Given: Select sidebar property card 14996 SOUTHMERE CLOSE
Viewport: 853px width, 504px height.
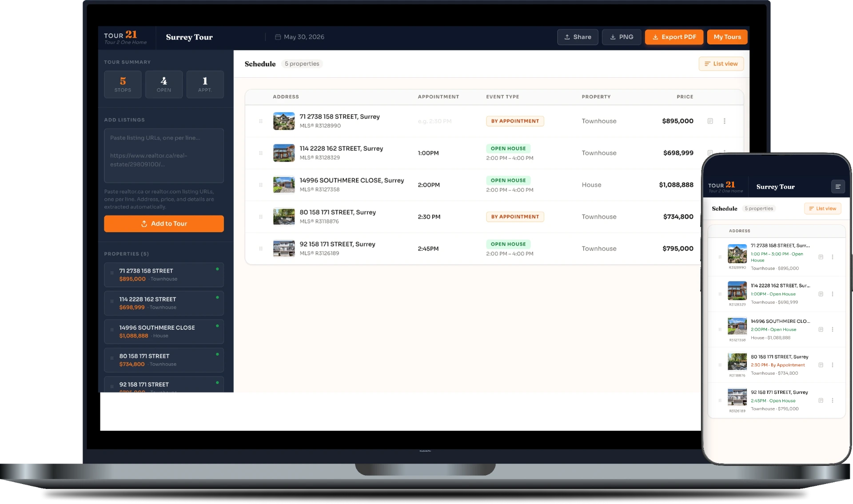Looking at the screenshot, I should pyautogui.click(x=164, y=332).
